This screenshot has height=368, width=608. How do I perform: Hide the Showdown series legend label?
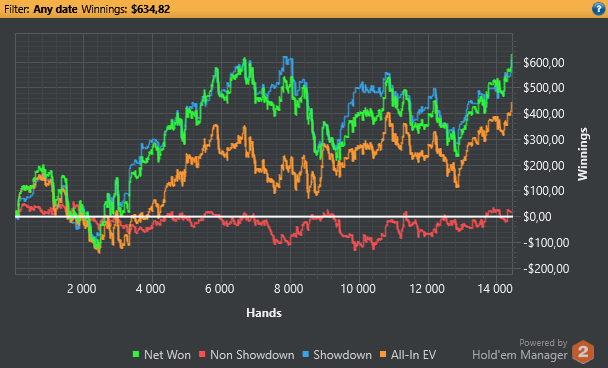(x=342, y=354)
